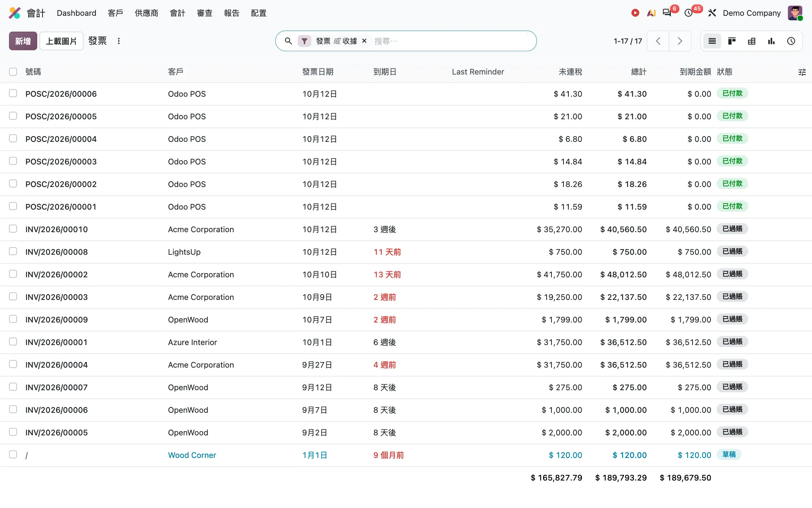Viewport: 812px width, 508px height.
Task: Click the filter funnel icon in search
Action: (x=304, y=41)
